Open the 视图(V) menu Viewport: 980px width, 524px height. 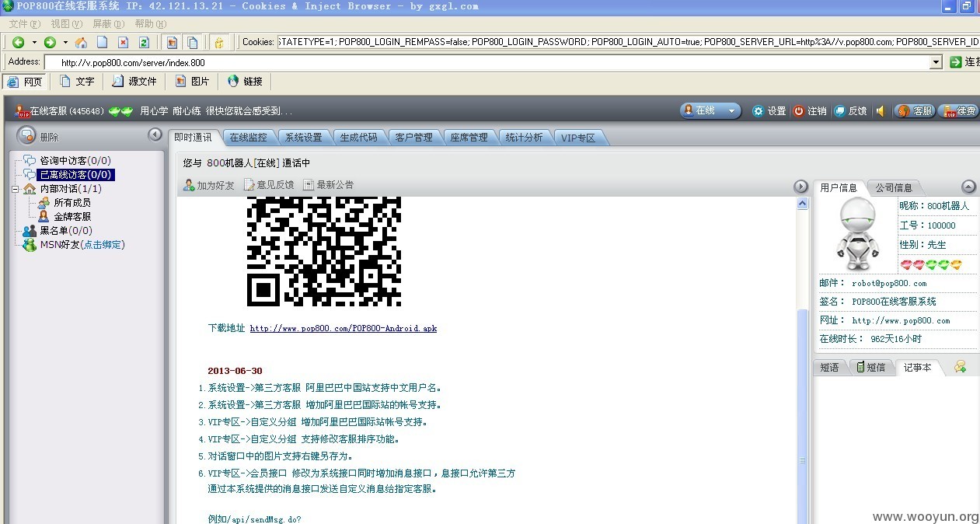66,23
